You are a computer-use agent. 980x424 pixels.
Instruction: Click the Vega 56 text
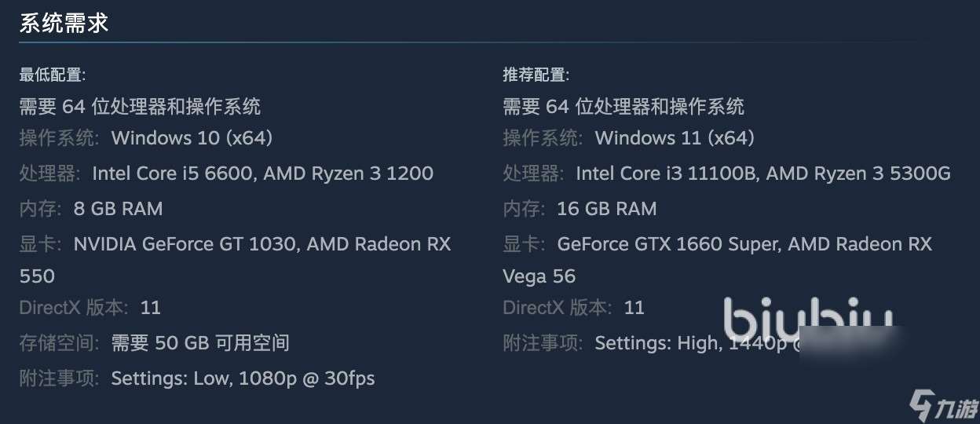(539, 276)
